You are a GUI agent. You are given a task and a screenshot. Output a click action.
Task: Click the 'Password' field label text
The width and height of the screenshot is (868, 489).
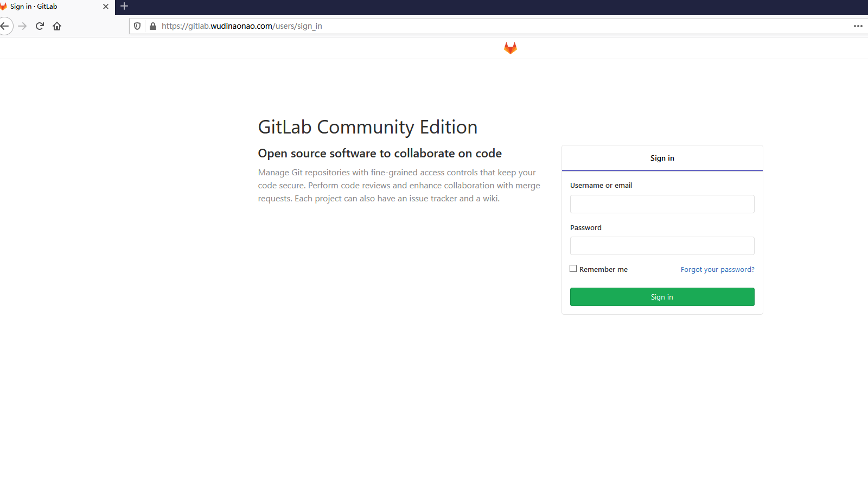pos(585,228)
